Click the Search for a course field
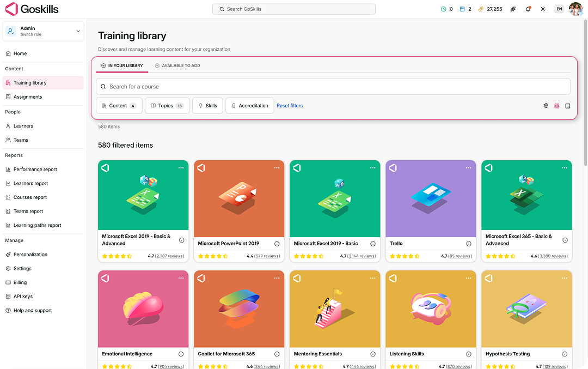This screenshot has width=588, height=369. pyautogui.click(x=333, y=87)
